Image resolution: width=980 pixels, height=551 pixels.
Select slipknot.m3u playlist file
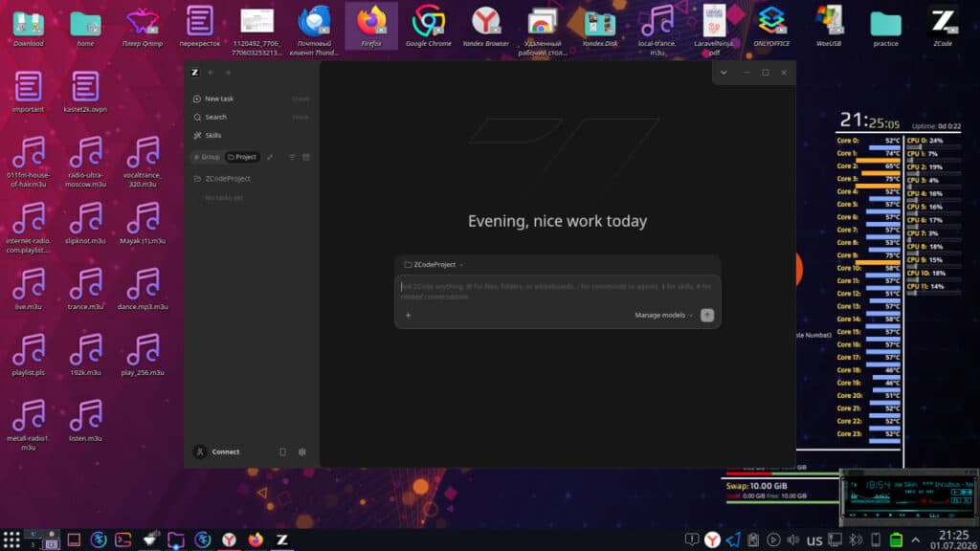[x=85, y=223]
